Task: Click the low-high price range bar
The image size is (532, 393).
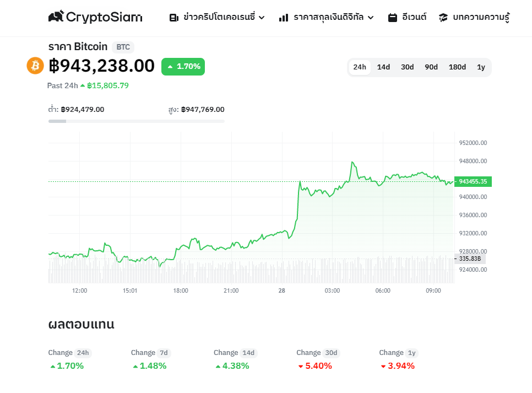Action: (137, 121)
